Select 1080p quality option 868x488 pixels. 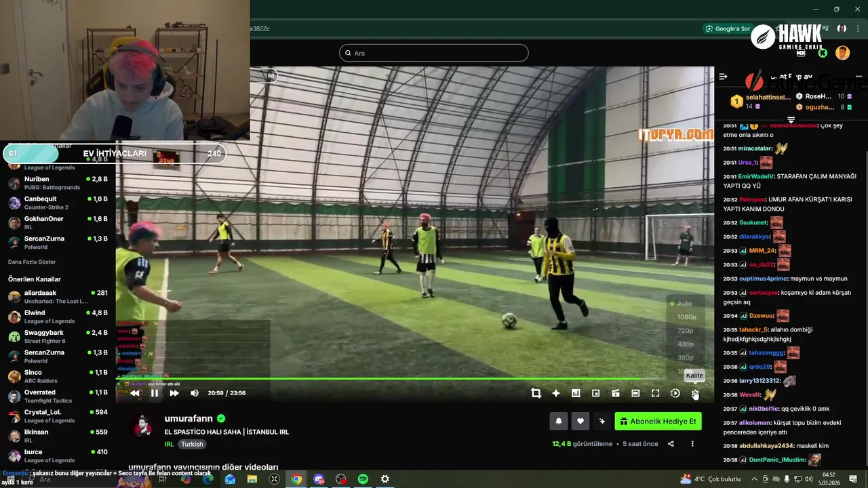686,317
